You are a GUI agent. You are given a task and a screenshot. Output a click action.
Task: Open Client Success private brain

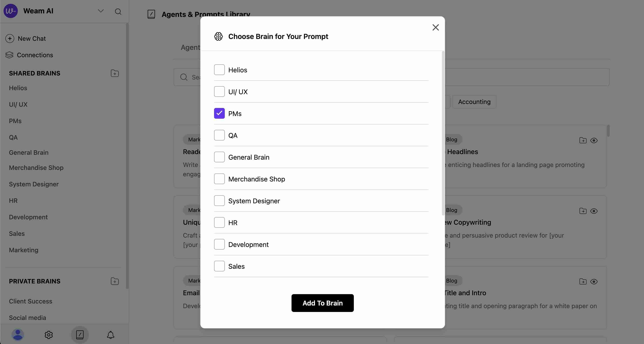point(30,301)
